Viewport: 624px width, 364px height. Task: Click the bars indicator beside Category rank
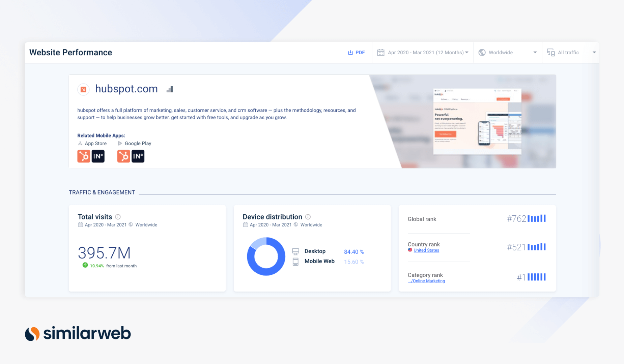tap(537, 277)
